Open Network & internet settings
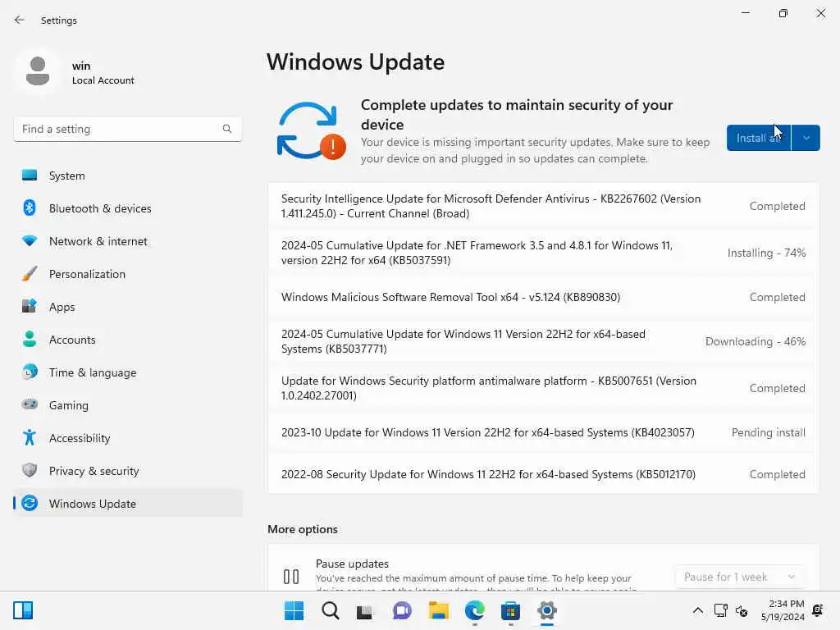The image size is (840, 630). point(127,241)
